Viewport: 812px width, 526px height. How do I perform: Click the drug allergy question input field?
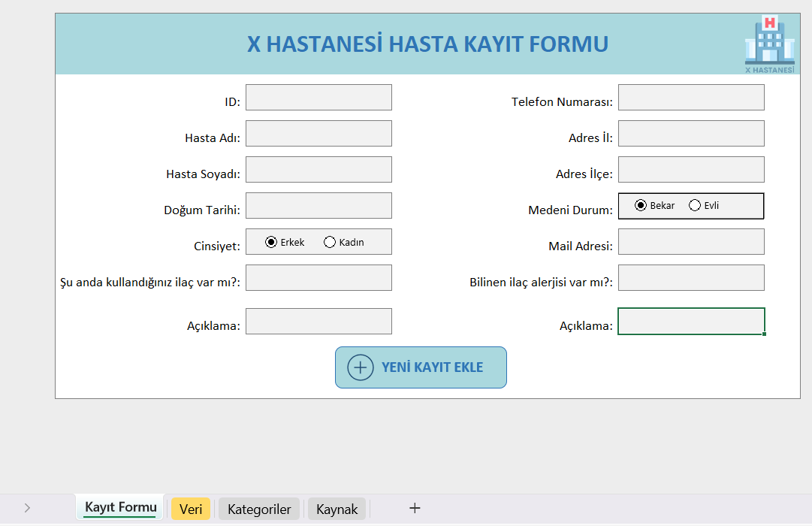point(691,278)
